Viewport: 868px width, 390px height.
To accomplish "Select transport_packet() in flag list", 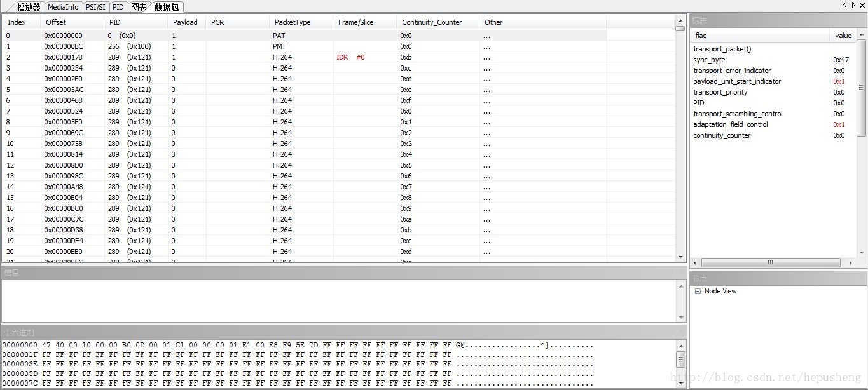I will [x=722, y=49].
